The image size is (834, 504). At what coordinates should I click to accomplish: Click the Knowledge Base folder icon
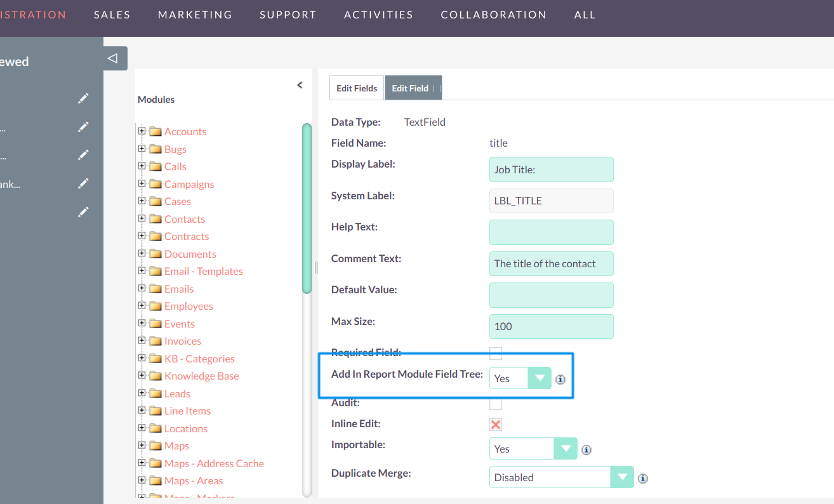pyautogui.click(x=156, y=376)
